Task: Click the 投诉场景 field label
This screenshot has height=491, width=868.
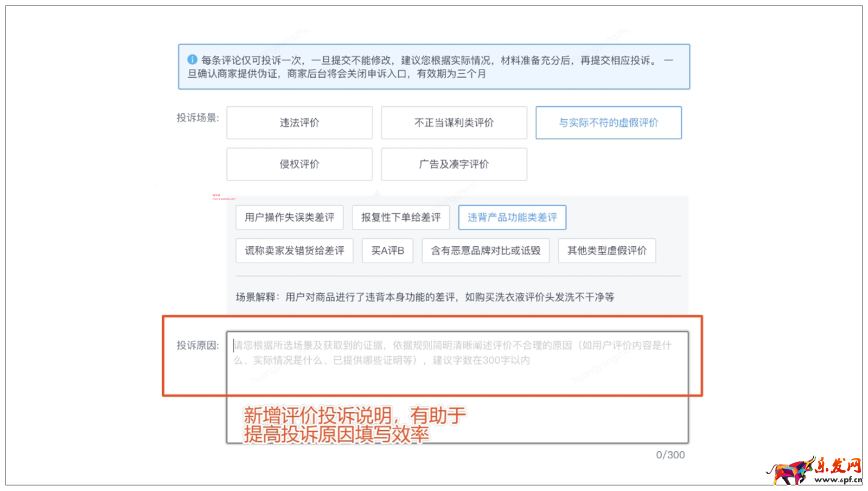Action: (x=197, y=116)
